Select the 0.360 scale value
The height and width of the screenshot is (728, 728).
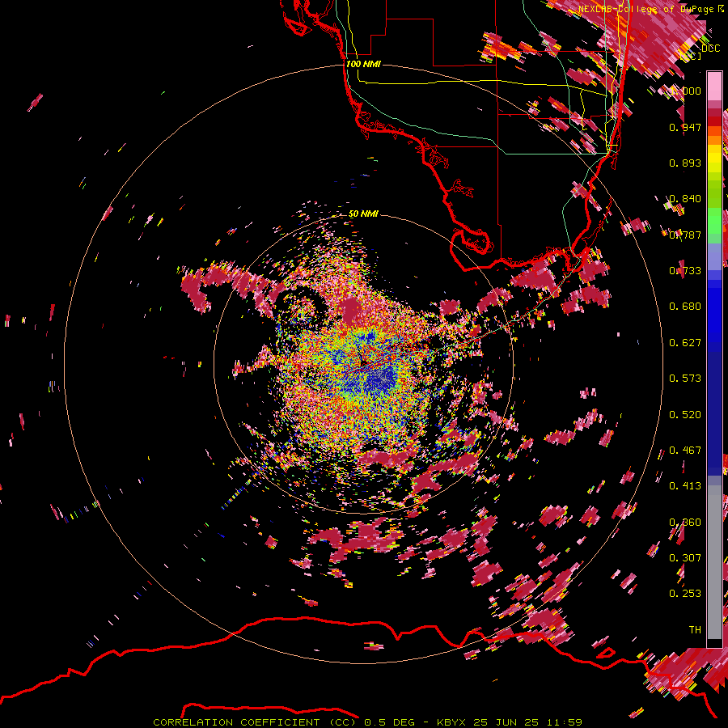(x=685, y=523)
